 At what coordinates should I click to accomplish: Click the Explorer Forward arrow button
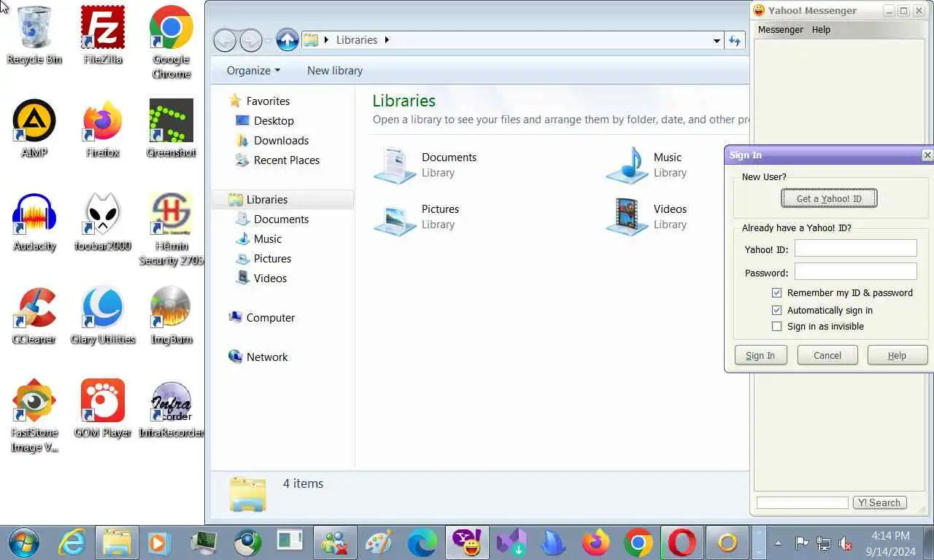pos(250,40)
